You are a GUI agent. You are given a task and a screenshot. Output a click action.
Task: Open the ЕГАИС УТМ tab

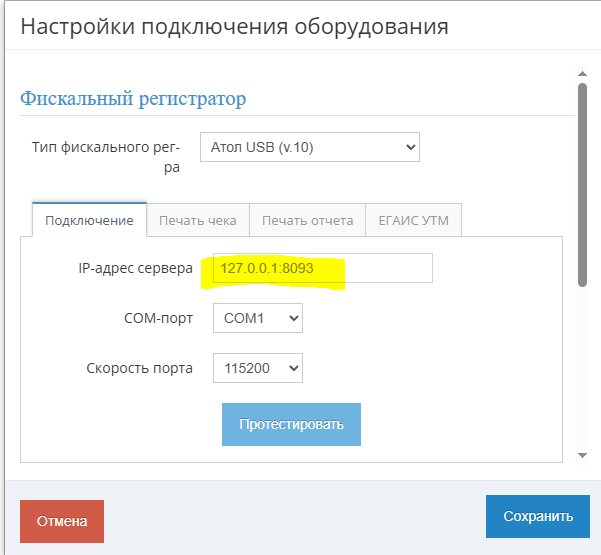click(x=414, y=220)
